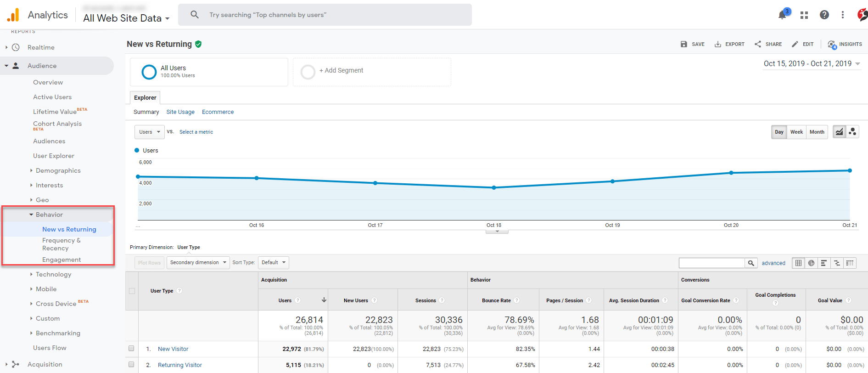This screenshot has height=373, width=868.
Task: Open the Google apps grid
Action: tap(804, 15)
